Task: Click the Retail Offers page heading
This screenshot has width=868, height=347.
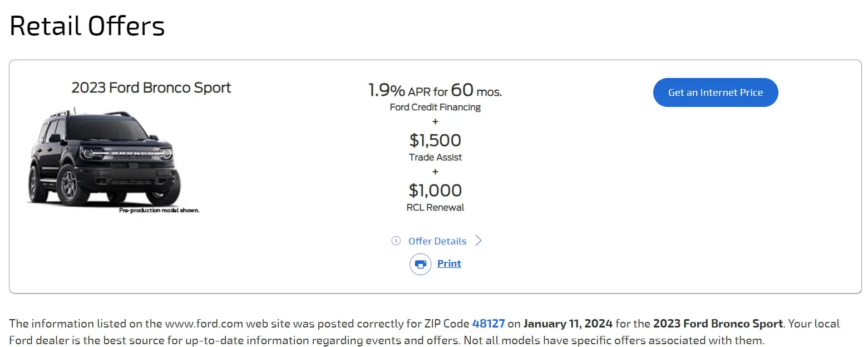Action: pyautogui.click(x=87, y=26)
